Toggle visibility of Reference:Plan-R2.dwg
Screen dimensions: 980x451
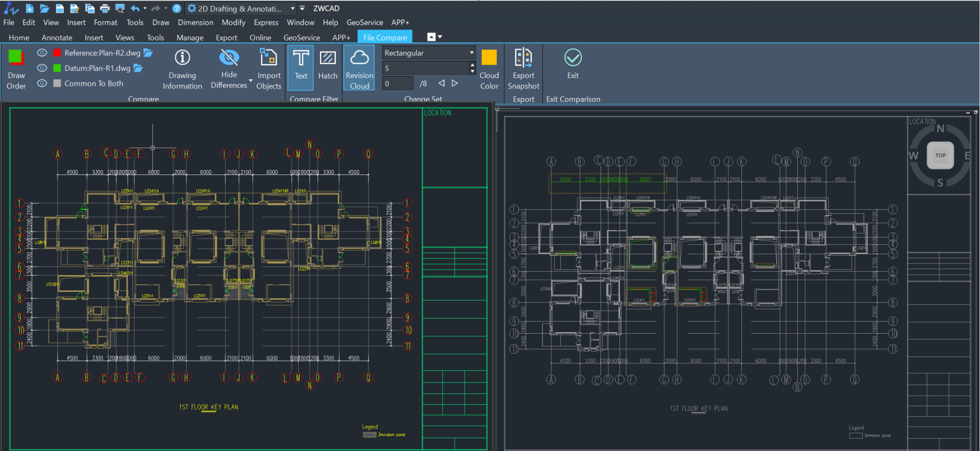[x=42, y=53]
